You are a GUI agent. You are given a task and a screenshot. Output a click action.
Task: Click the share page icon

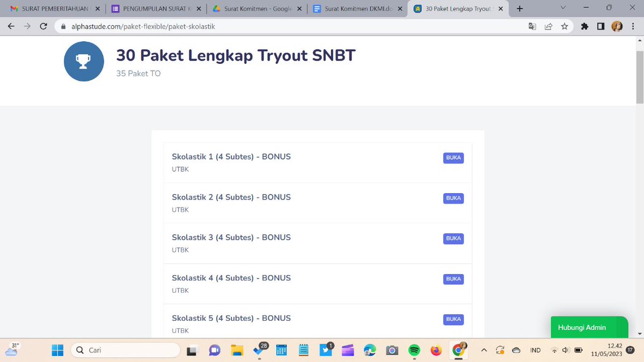point(548,26)
